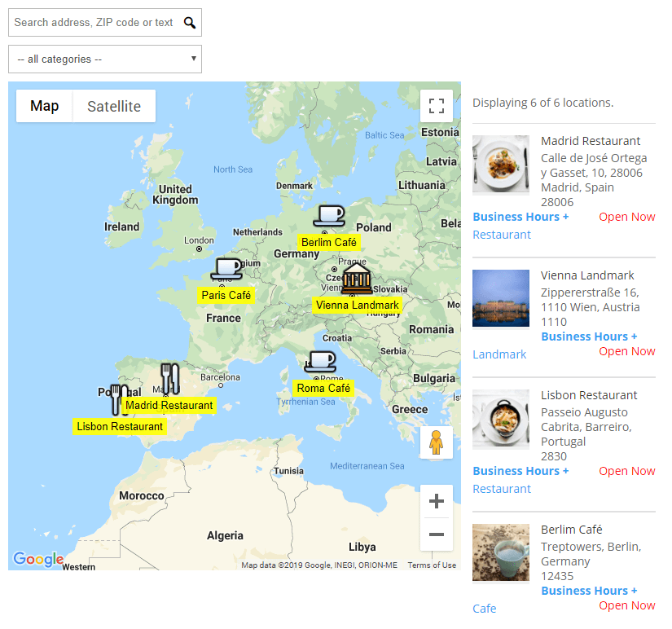Click the Paris Café cup marker
The width and height of the screenshot is (672, 629).
(x=226, y=268)
